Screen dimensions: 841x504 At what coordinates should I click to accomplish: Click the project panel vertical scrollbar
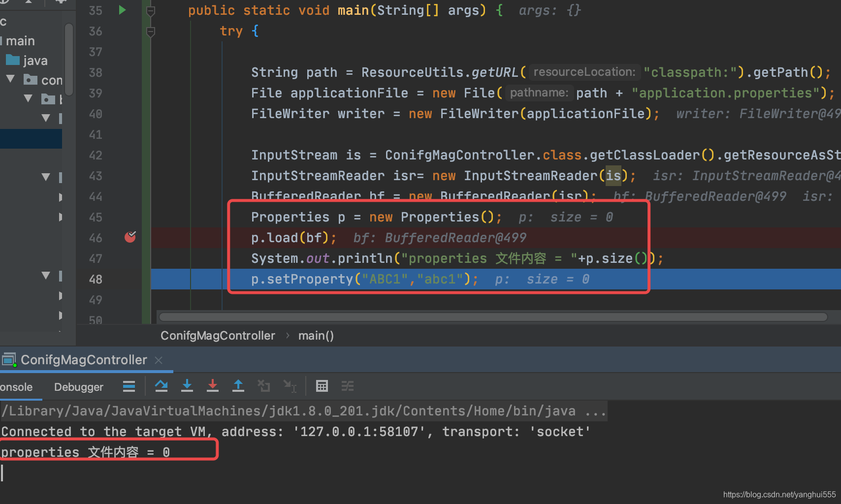coord(69,59)
